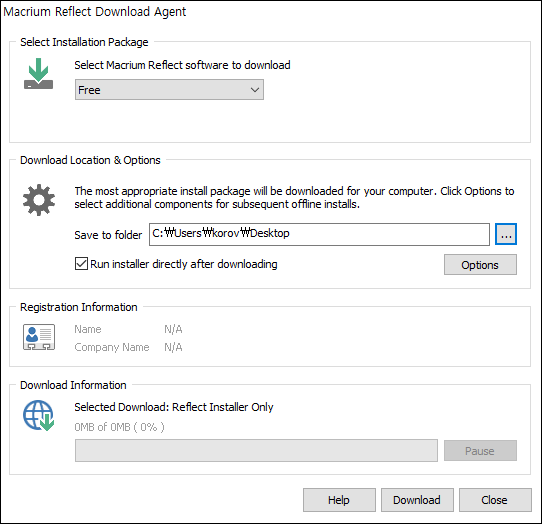Click the gear icon in Download Location
This screenshot has width=542, height=524.
point(39,200)
